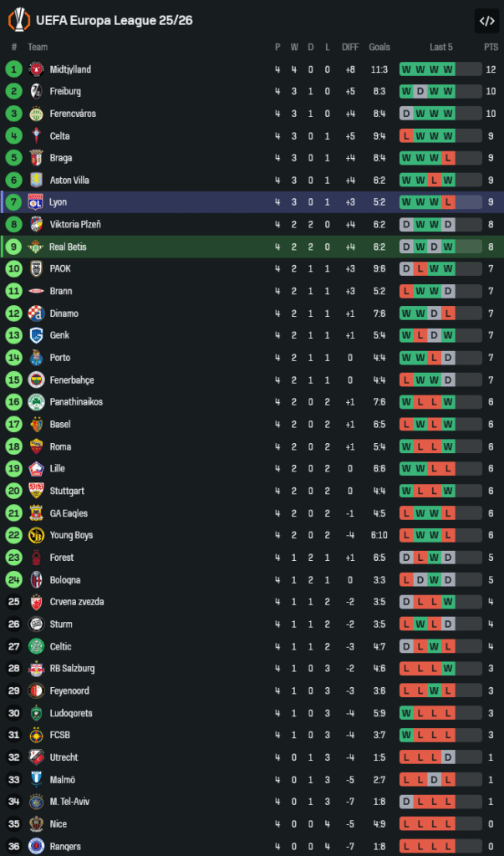Click the Lyon club crest

coord(36,202)
